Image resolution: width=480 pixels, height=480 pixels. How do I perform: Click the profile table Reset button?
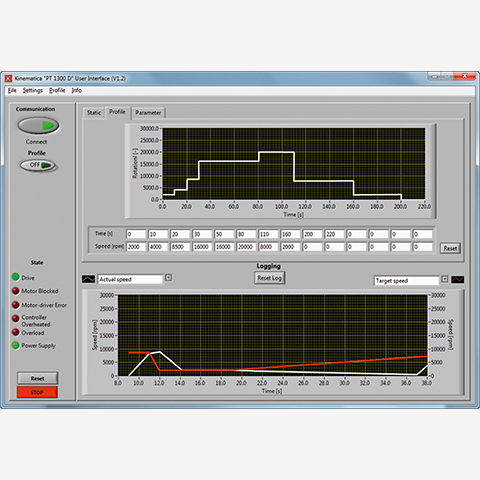(x=450, y=248)
